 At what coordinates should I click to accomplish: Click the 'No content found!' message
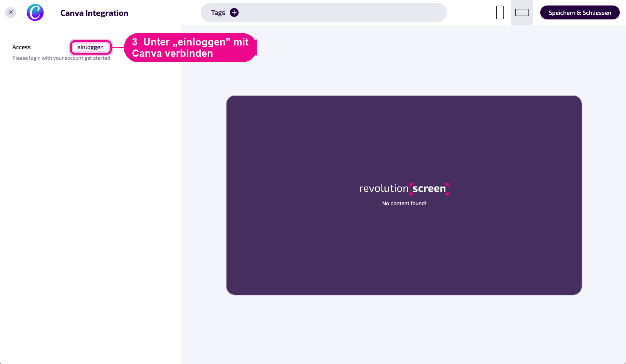[x=404, y=203]
